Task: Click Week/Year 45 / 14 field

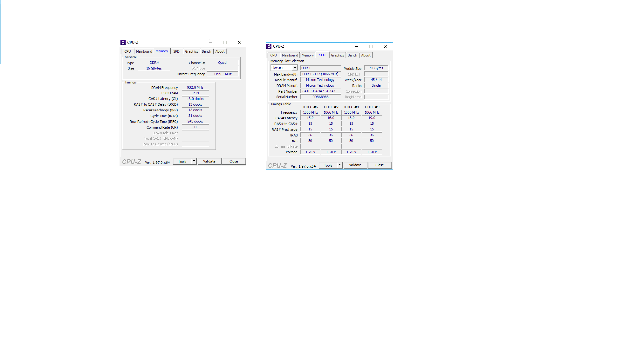Action: (376, 80)
